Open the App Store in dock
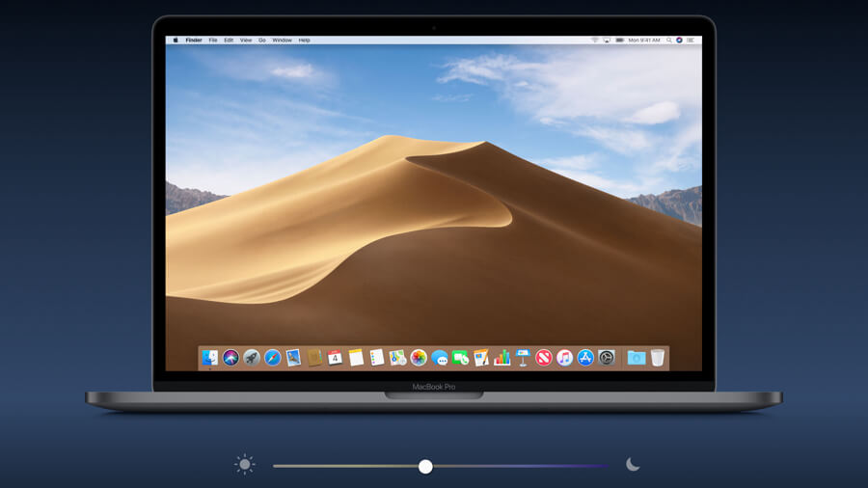This screenshot has height=488, width=868. [x=585, y=358]
